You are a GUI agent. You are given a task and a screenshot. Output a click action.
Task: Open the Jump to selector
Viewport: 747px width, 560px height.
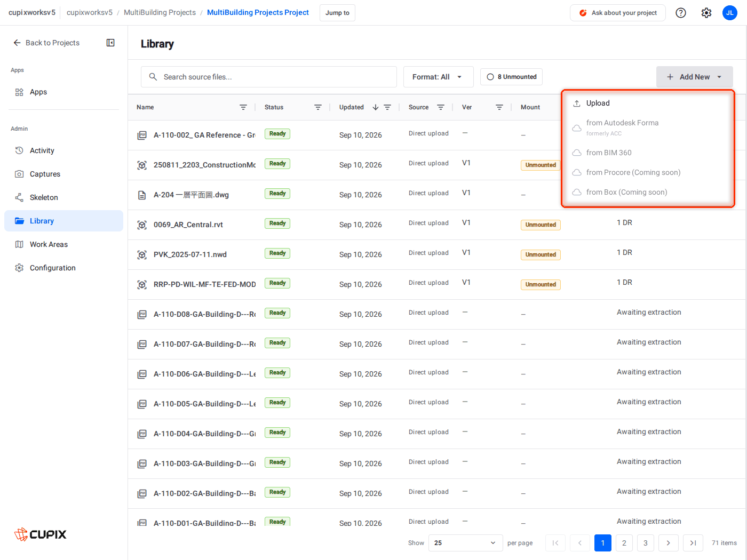(337, 13)
